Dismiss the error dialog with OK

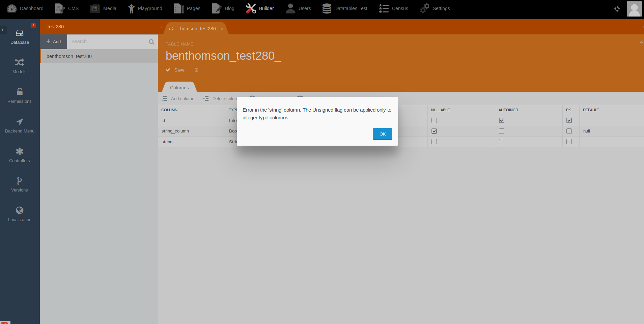coord(382,134)
